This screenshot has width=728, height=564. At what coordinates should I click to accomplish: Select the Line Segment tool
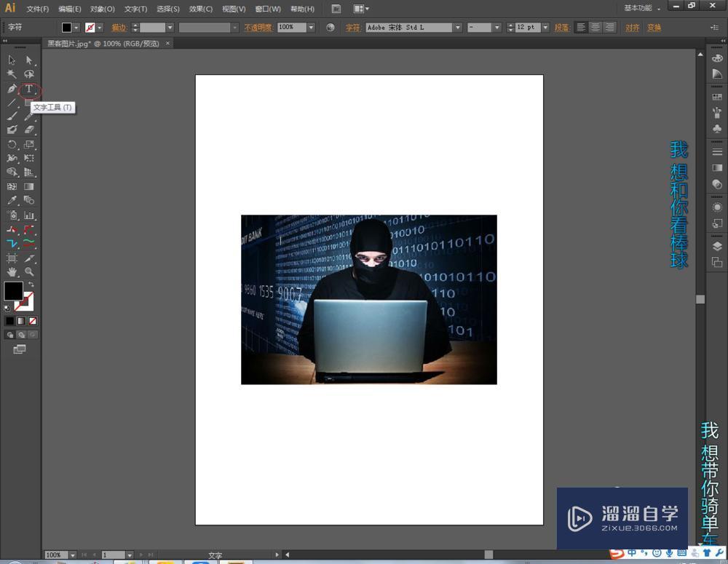point(12,103)
